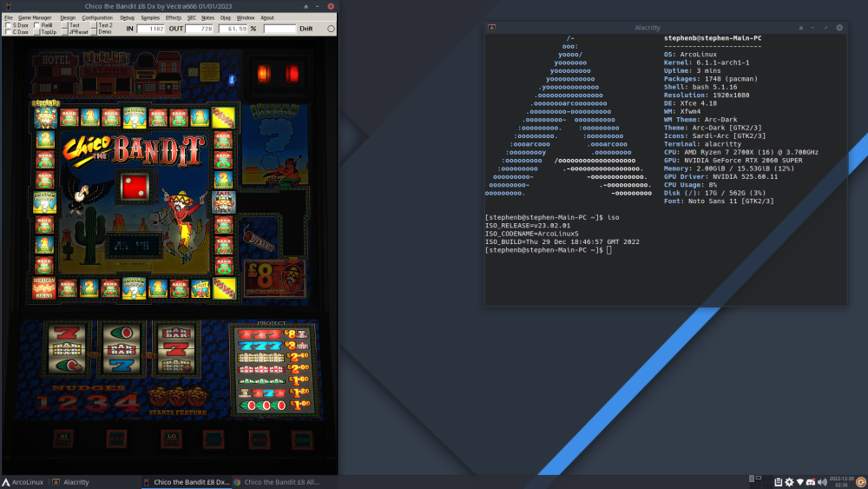Click the empty Drift value field
The width and height of the screenshot is (868, 489).
279,29
